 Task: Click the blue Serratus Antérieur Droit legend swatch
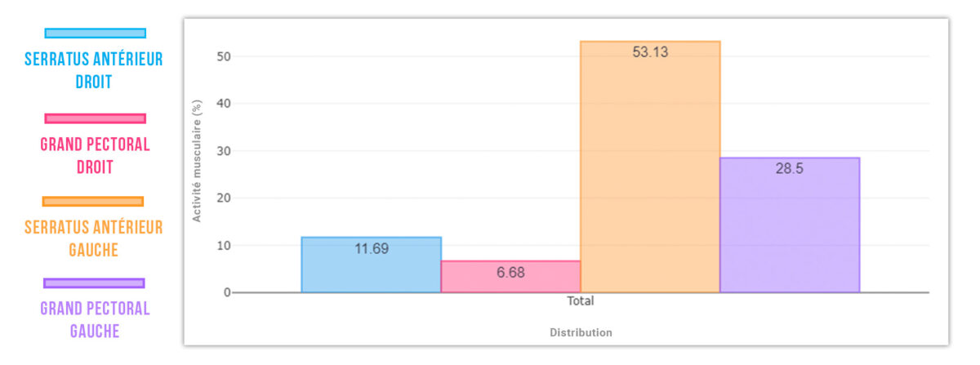click(x=96, y=33)
